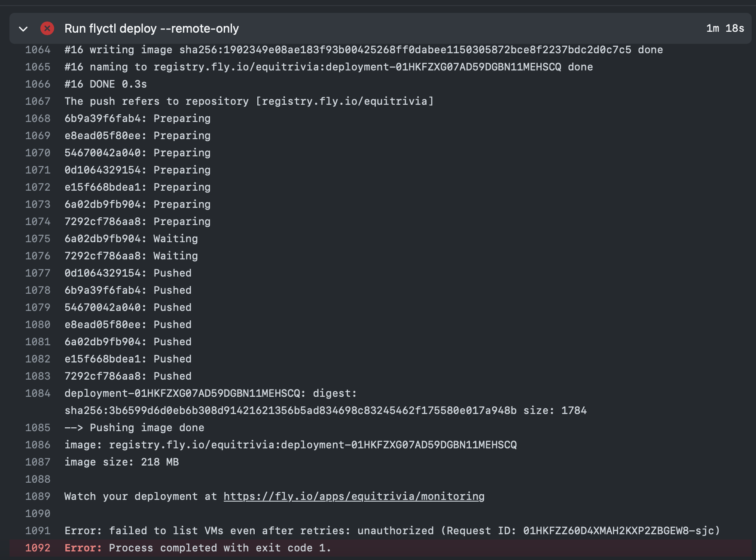Click the '7292cf786aa8: Pushed' log line
This screenshot has height=560, width=756.
click(128, 376)
